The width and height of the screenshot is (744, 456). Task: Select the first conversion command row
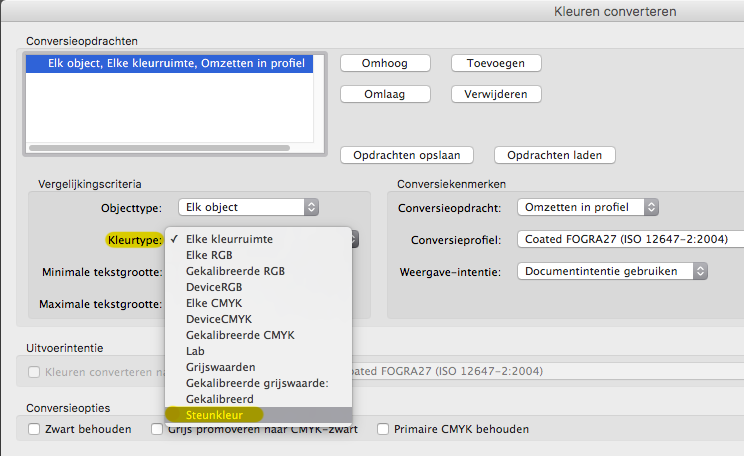[168, 63]
